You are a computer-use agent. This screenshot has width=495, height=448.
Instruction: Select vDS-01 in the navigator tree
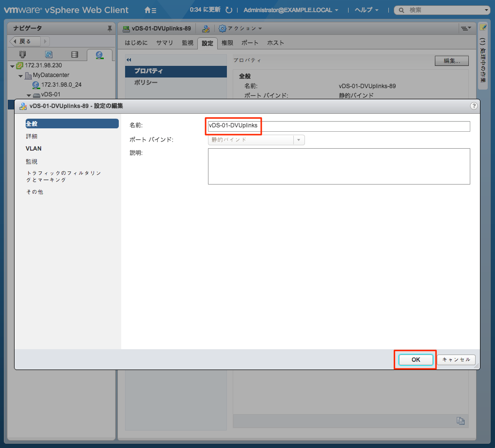50,94
